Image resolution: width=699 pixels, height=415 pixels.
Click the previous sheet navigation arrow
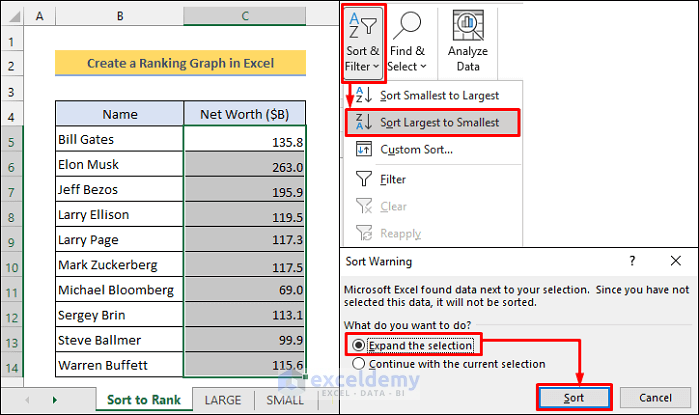pos(27,400)
